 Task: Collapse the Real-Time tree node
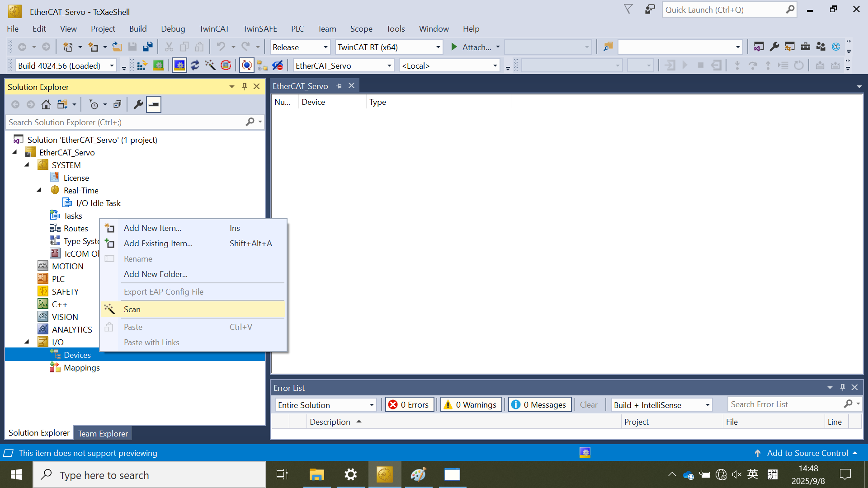tap(39, 190)
